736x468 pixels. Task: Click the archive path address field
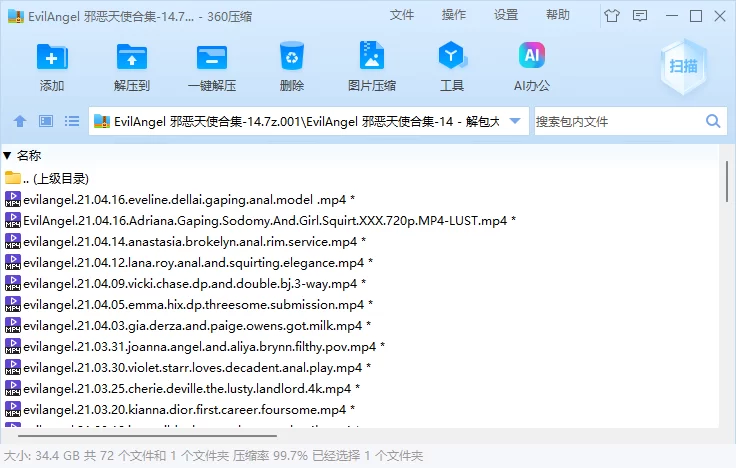(x=308, y=122)
